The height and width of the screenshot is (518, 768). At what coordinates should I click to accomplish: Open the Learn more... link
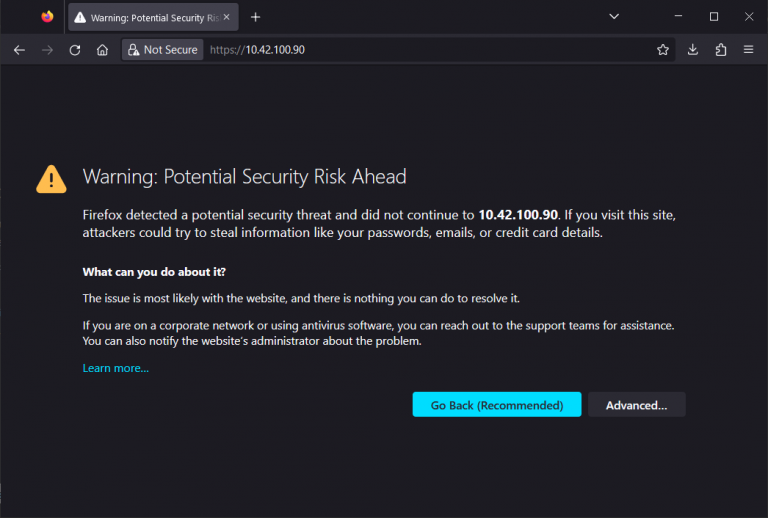[115, 368]
